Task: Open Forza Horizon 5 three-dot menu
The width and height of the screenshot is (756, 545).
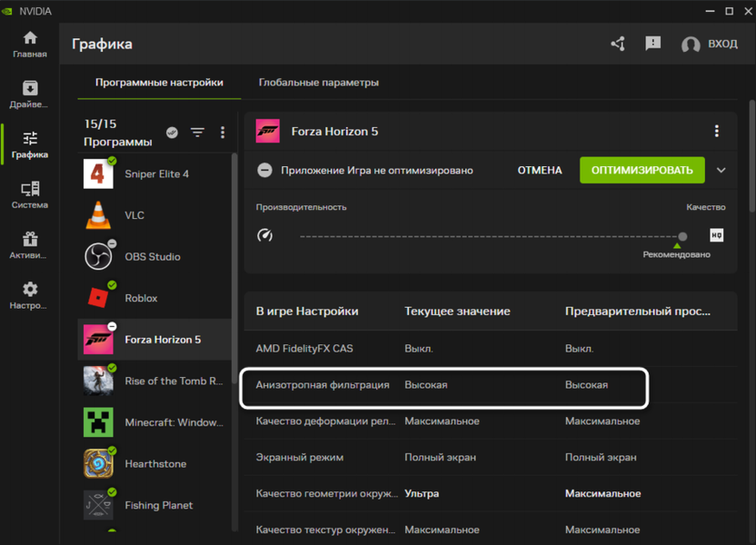Action: (717, 132)
